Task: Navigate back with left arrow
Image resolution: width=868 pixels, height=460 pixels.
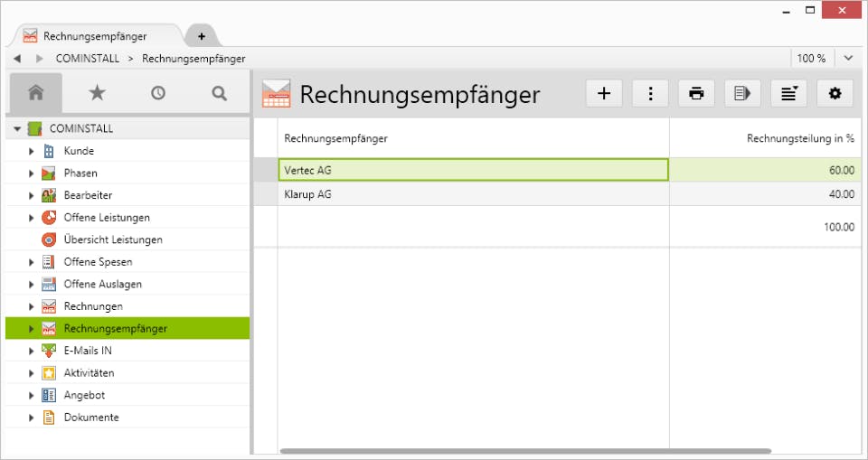Action: [x=17, y=58]
